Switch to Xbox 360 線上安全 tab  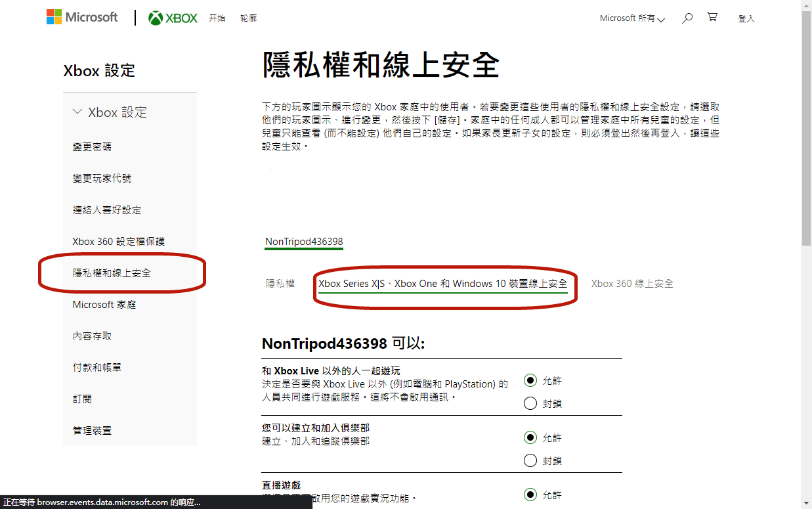pyautogui.click(x=631, y=284)
